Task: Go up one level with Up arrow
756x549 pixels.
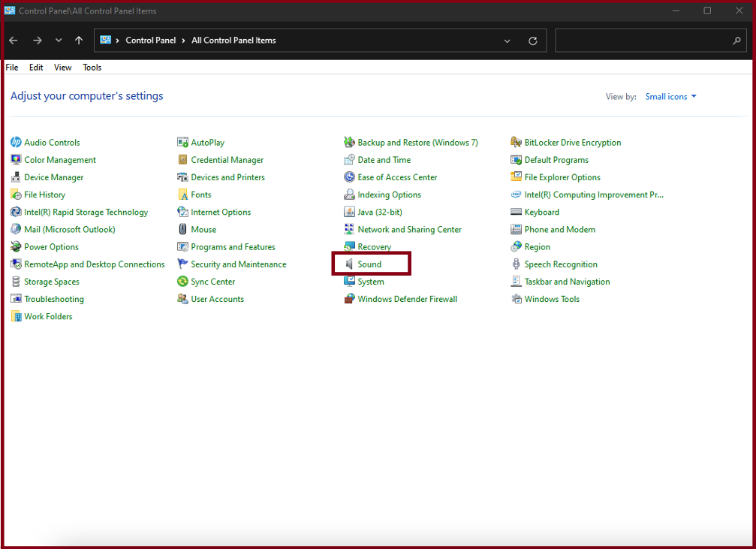Action: 79,41
